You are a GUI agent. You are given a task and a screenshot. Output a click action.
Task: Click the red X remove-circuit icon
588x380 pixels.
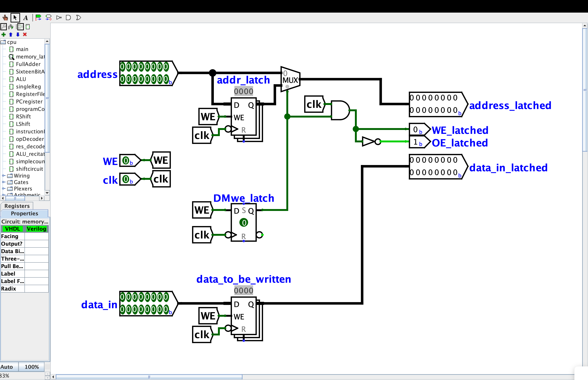tap(25, 35)
